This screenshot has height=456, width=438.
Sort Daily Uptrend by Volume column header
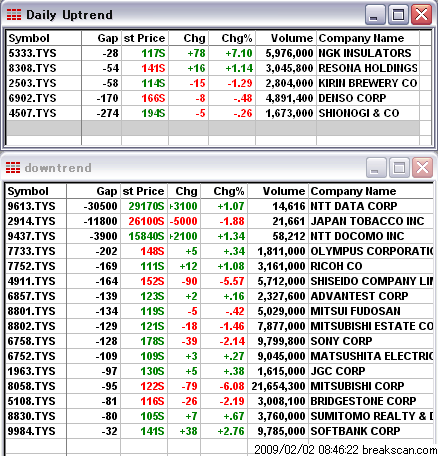point(286,38)
